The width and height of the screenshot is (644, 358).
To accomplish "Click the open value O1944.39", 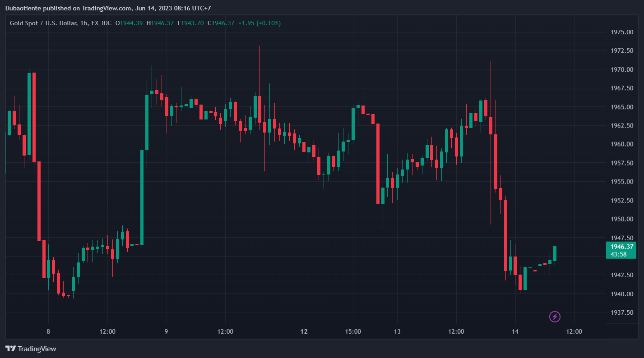I will 129,23.
